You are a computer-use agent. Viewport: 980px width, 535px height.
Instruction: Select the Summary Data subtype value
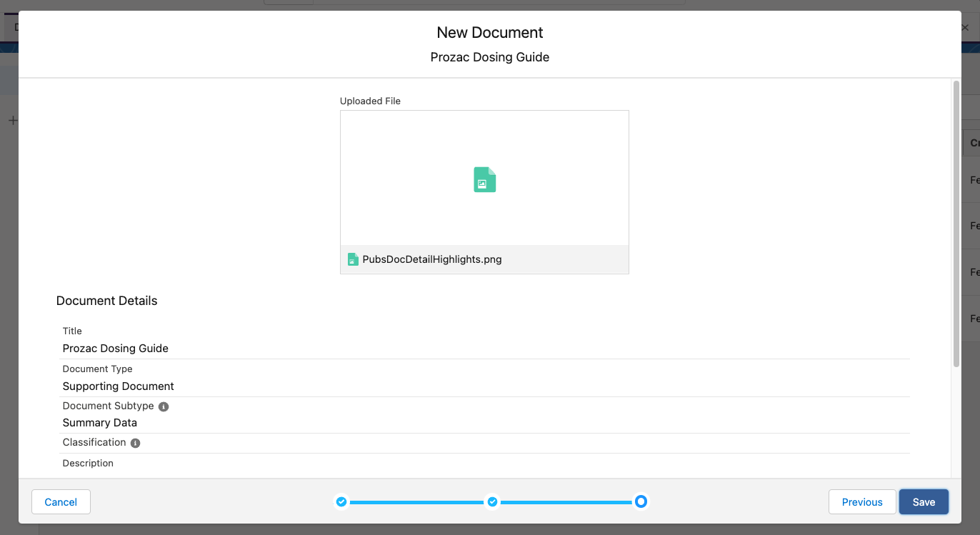pyautogui.click(x=100, y=423)
